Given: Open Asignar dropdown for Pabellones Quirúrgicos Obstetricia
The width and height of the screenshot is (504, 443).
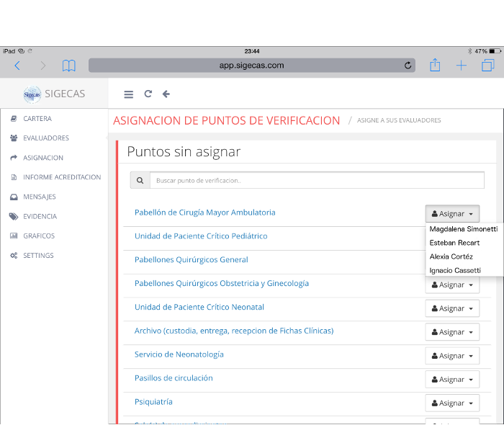Looking at the screenshot, I should coord(451,285).
